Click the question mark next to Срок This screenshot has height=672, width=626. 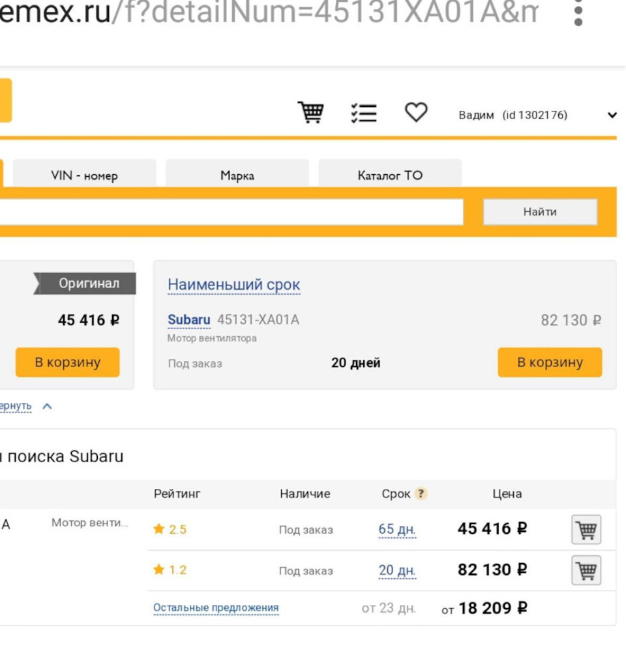pyautogui.click(x=421, y=494)
